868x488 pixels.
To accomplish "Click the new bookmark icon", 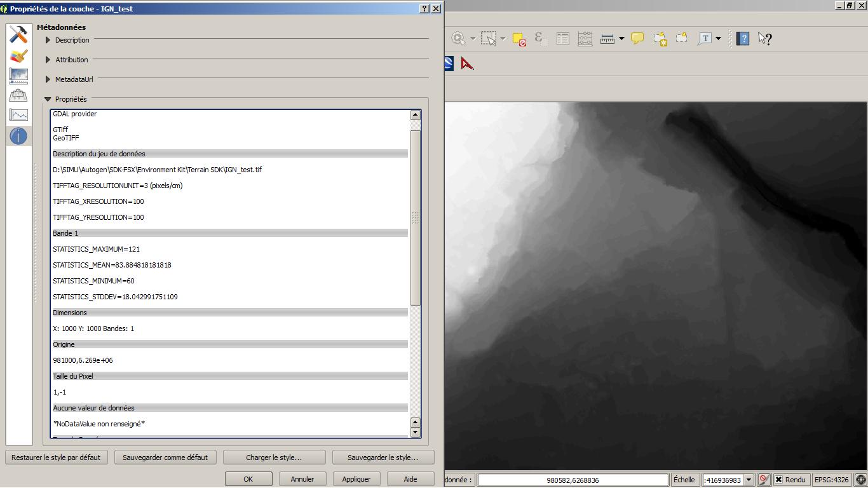I will (660, 39).
